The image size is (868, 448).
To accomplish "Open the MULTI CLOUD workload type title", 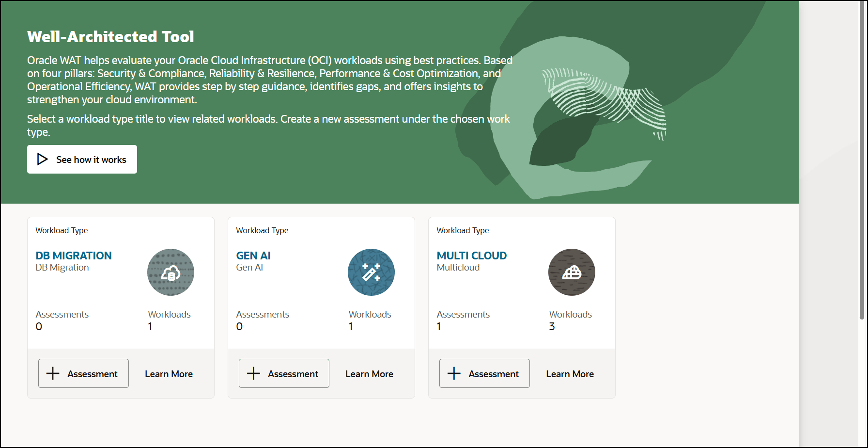I will 472,256.
